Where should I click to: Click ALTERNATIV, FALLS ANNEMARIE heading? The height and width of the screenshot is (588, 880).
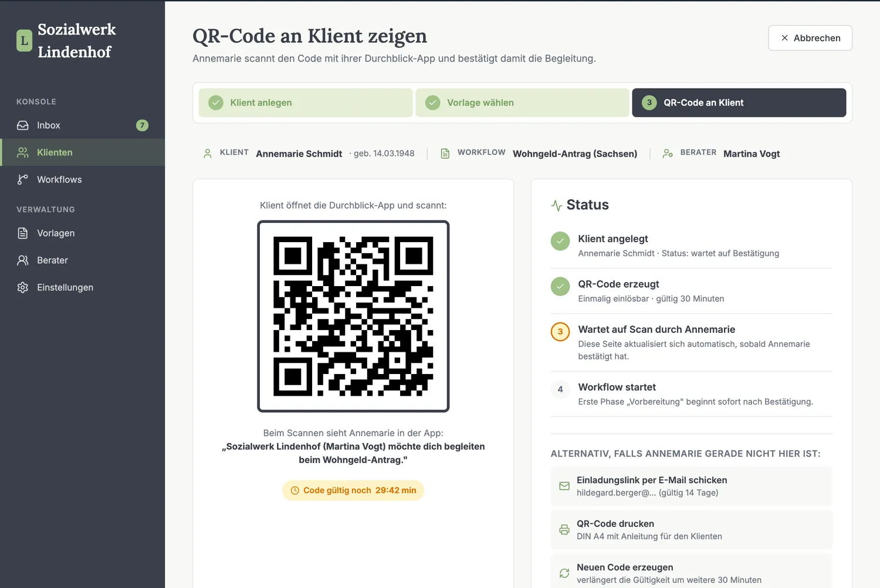[x=686, y=454]
